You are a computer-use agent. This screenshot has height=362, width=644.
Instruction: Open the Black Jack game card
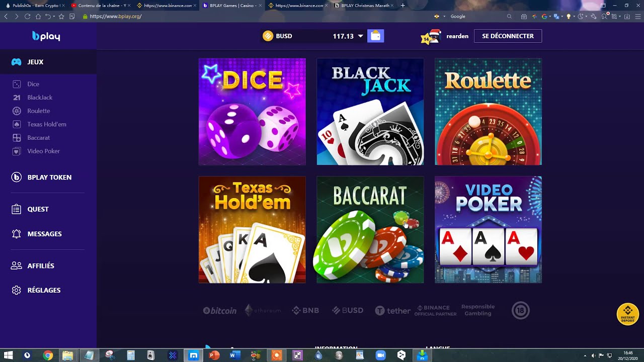click(x=370, y=112)
